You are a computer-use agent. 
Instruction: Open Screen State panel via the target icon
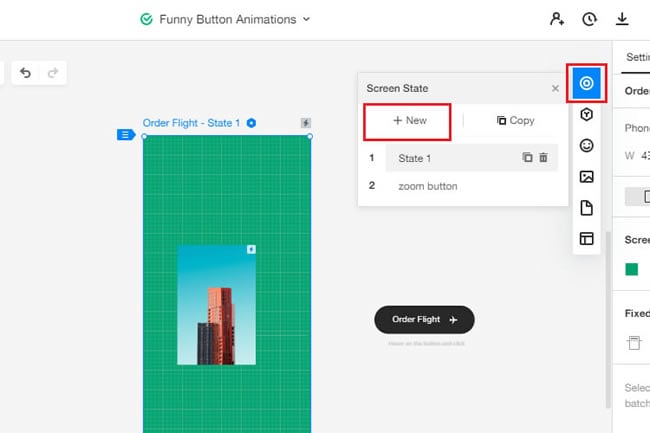(586, 83)
